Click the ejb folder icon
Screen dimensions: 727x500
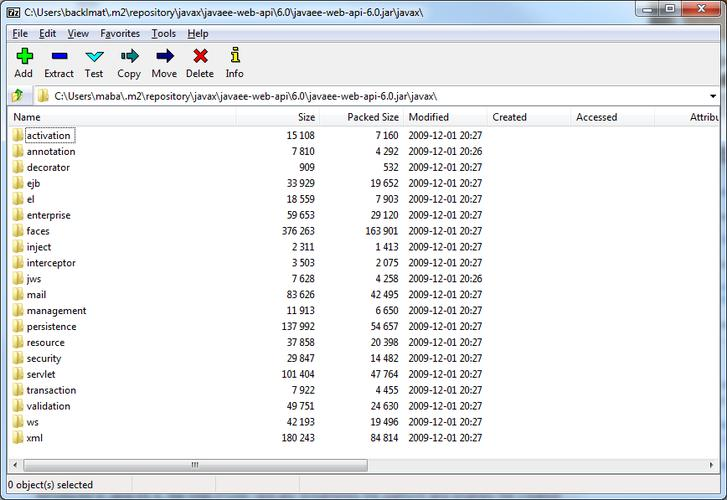pos(18,183)
